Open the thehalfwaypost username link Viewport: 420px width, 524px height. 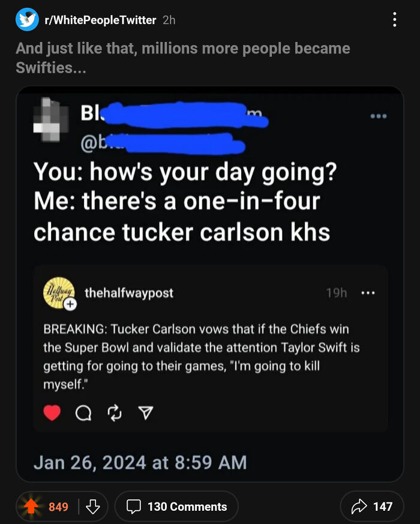coord(129,293)
